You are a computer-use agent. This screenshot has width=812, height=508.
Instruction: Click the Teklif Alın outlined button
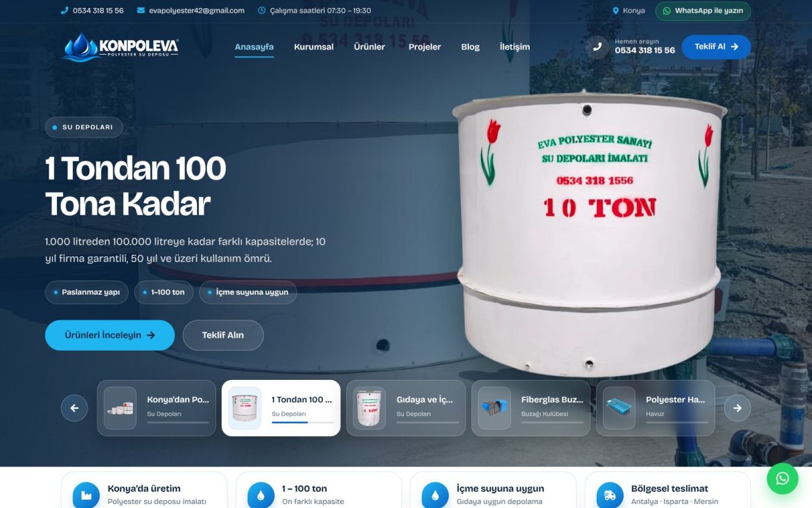[223, 335]
